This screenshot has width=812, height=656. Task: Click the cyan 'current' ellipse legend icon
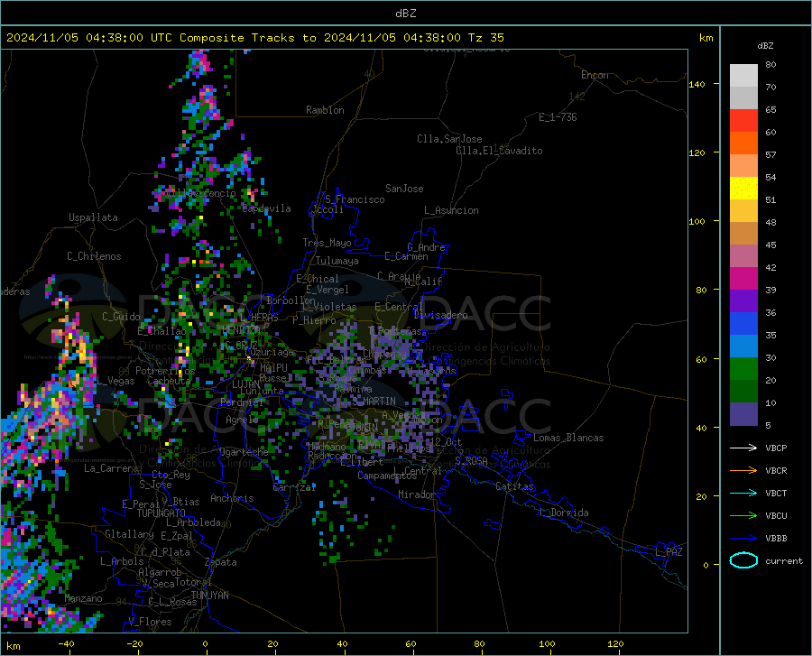(x=743, y=560)
